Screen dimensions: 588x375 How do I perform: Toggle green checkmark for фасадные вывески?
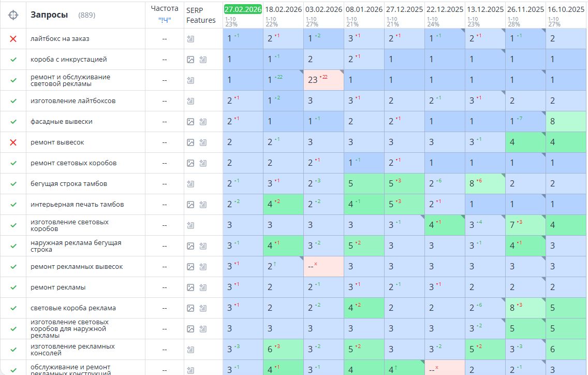pos(13,122)
